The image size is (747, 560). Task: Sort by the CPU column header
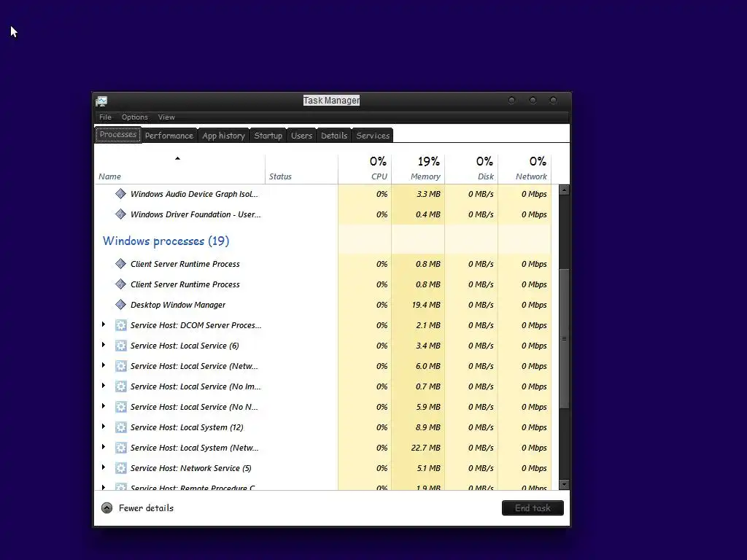coord(365,169)
